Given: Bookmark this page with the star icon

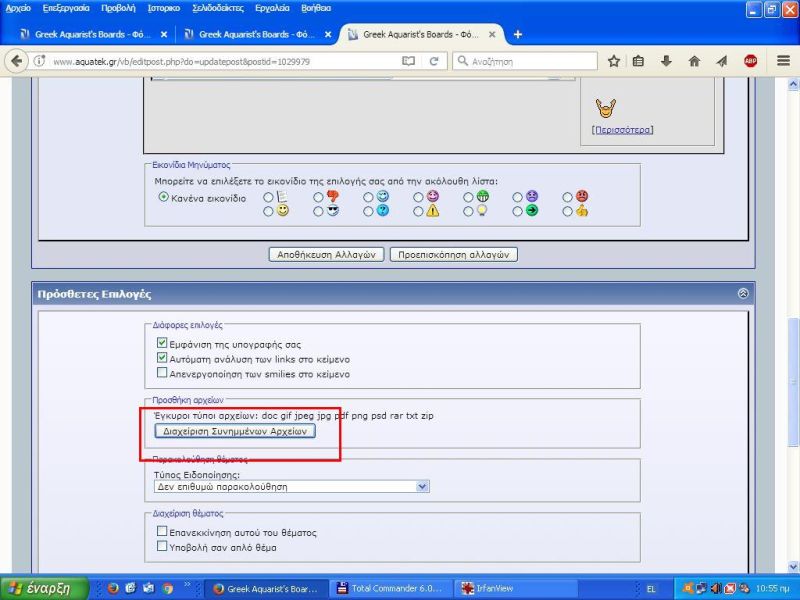Looking at the screenshot, I should pos(614,61).
